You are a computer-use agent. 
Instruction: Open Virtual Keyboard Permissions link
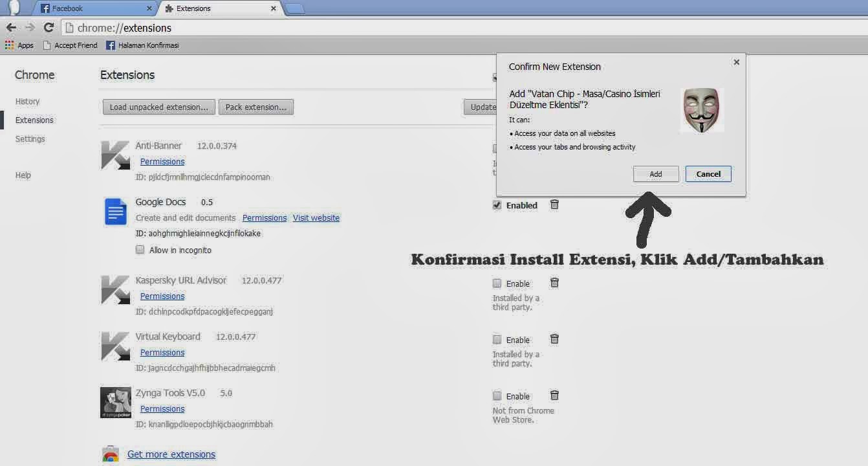[162, 352]
